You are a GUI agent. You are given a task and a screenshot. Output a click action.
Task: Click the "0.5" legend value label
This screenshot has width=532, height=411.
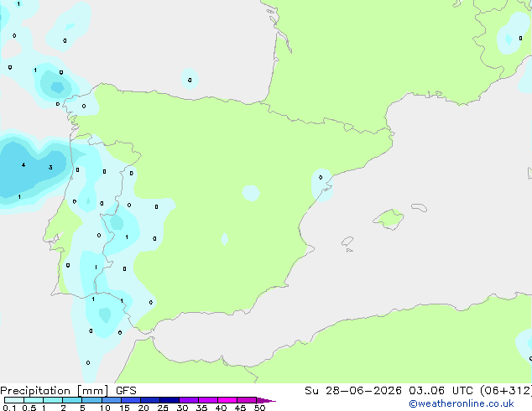pyautogui.click(x=29, y=408)
